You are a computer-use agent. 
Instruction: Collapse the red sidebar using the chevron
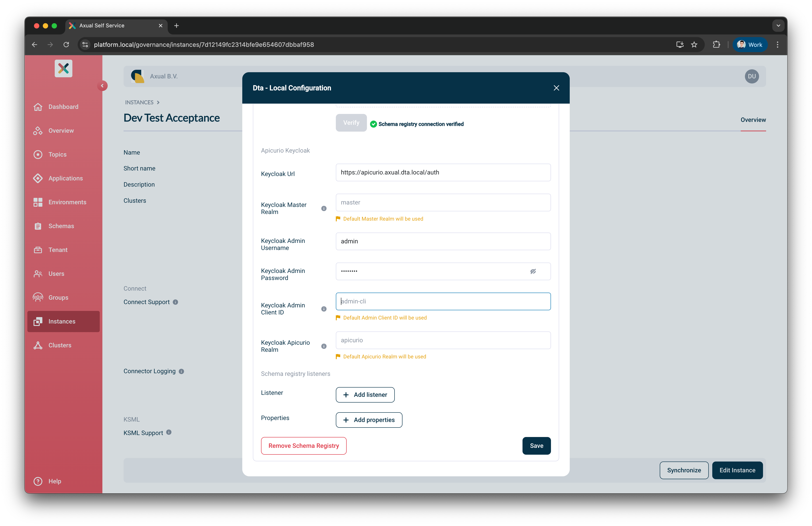click(x=102, y=86)
